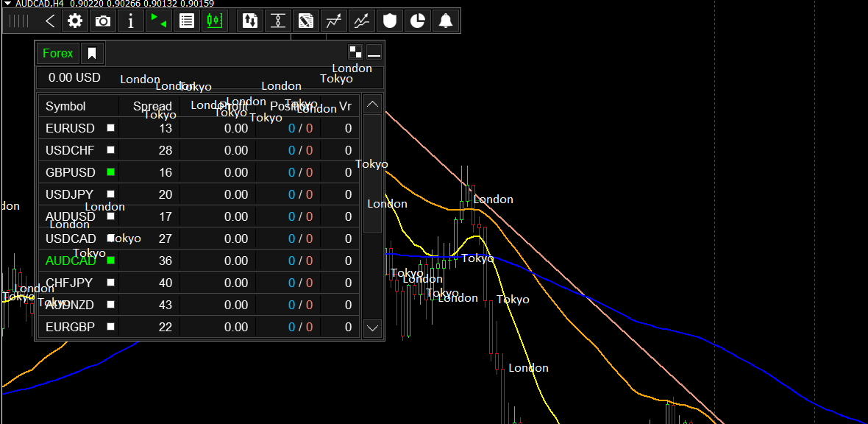The width and height of the screenshot is (868, 424).
Task: Toggle the EURUSD checkbox square
Action: (111, 128)
